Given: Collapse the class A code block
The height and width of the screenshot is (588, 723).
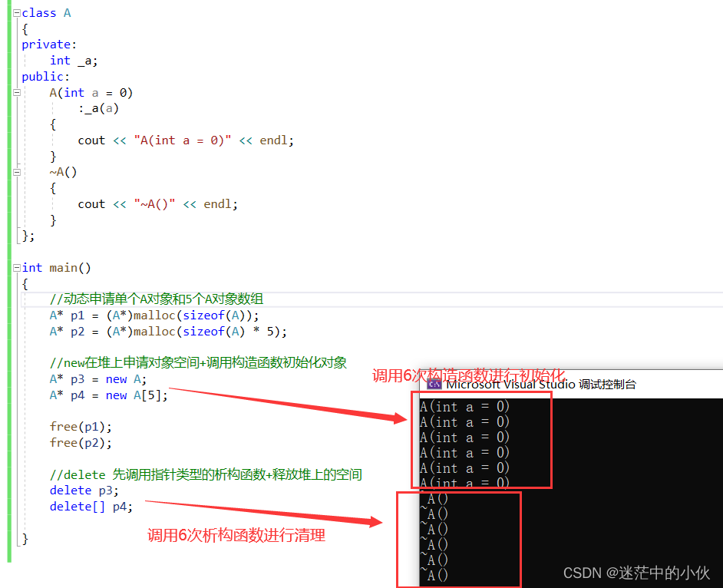Looking at the screenshot, I should click(17, 13).
